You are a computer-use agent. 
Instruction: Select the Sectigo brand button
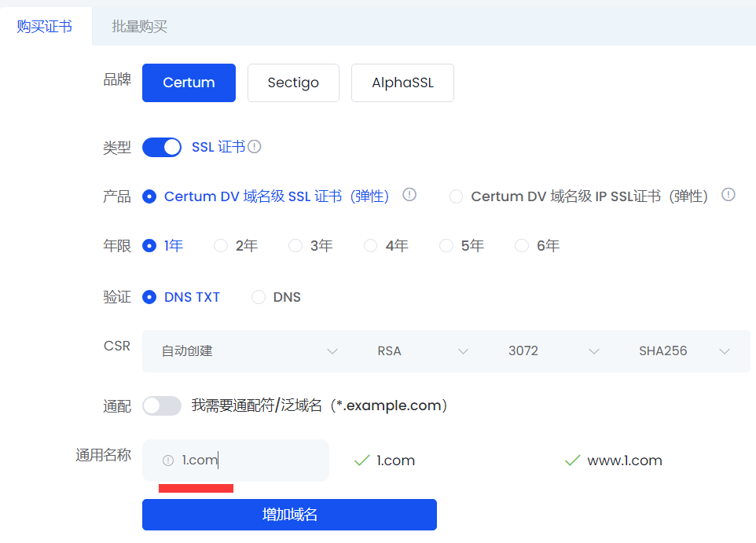click(293, 83)
